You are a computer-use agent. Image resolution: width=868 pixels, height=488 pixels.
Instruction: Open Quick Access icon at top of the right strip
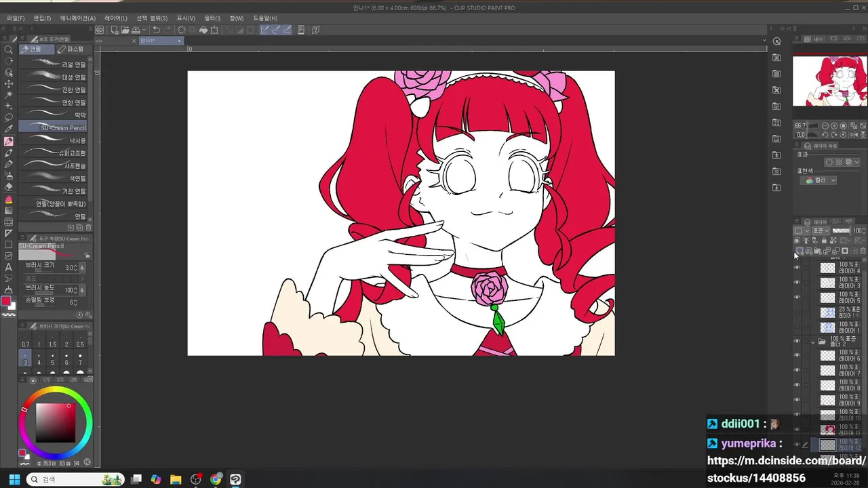(777, 41)
